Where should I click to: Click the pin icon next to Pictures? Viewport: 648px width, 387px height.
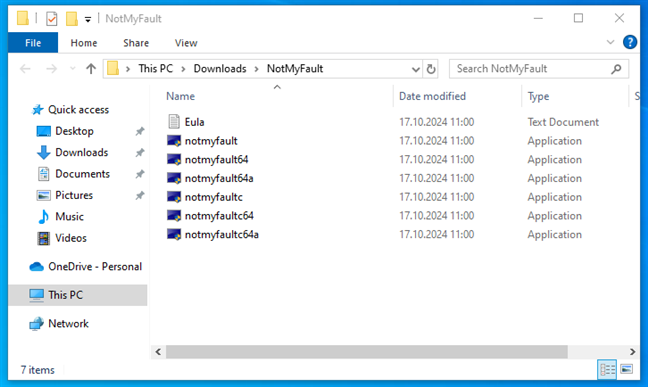pyautogui.click(x=140, y=195)
